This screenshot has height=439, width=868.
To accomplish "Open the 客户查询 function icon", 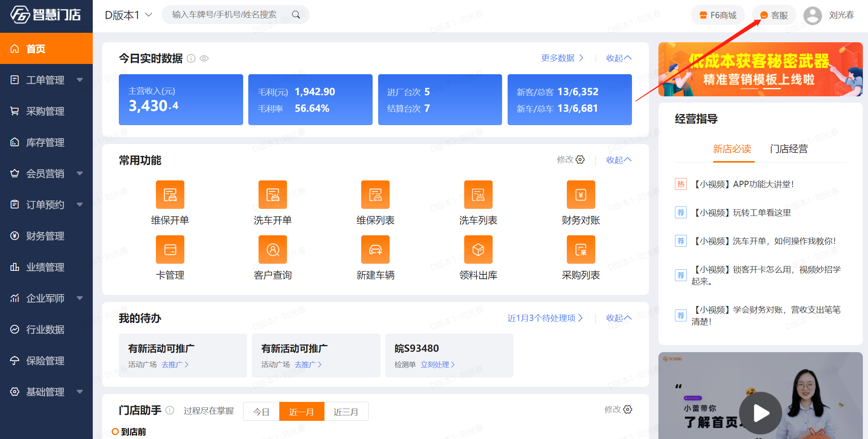I will coord(273,250).
